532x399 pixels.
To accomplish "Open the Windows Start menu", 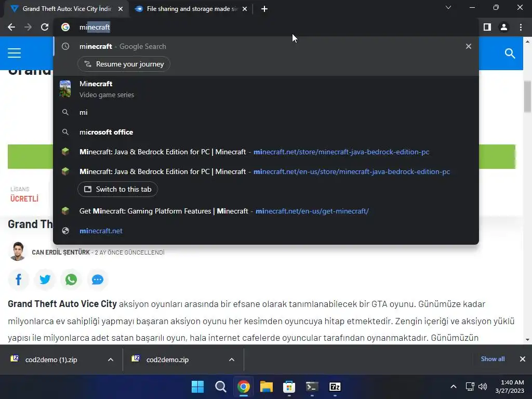I will [x=198, y=387].
